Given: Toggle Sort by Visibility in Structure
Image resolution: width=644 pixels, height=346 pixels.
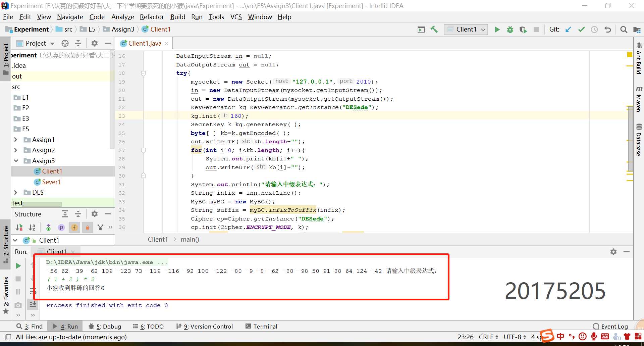Looking at the screenshot, I should tap(19, 227).
